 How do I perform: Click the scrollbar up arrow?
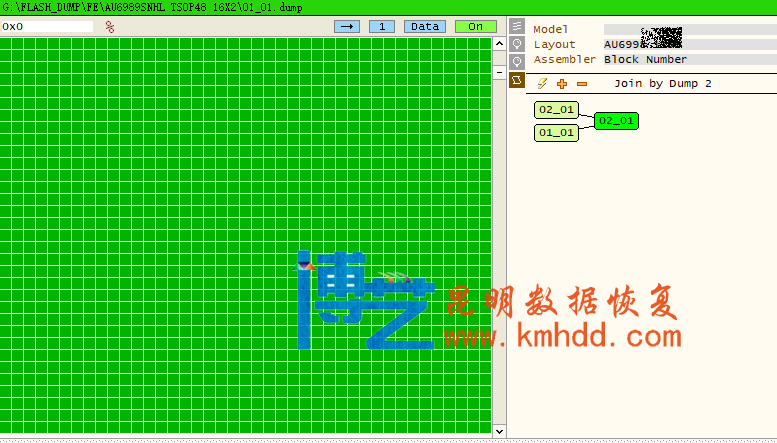[500, 44]
